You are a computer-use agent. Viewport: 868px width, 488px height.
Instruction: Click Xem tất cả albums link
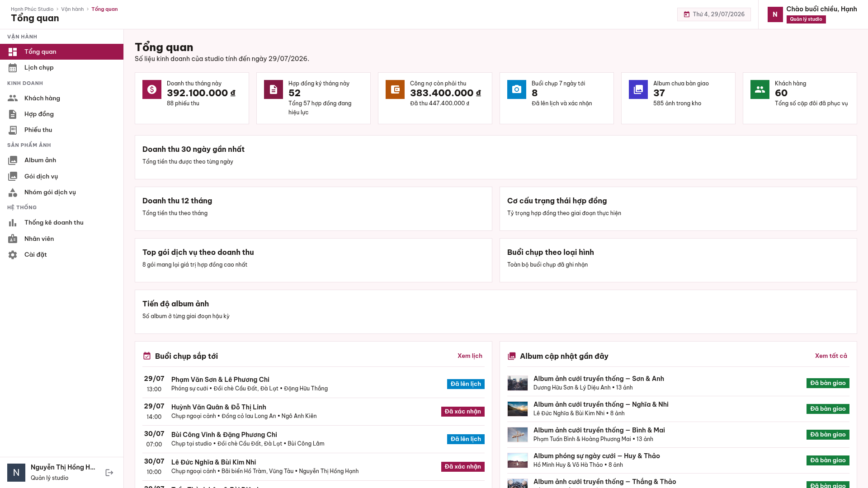click(831, 356)
